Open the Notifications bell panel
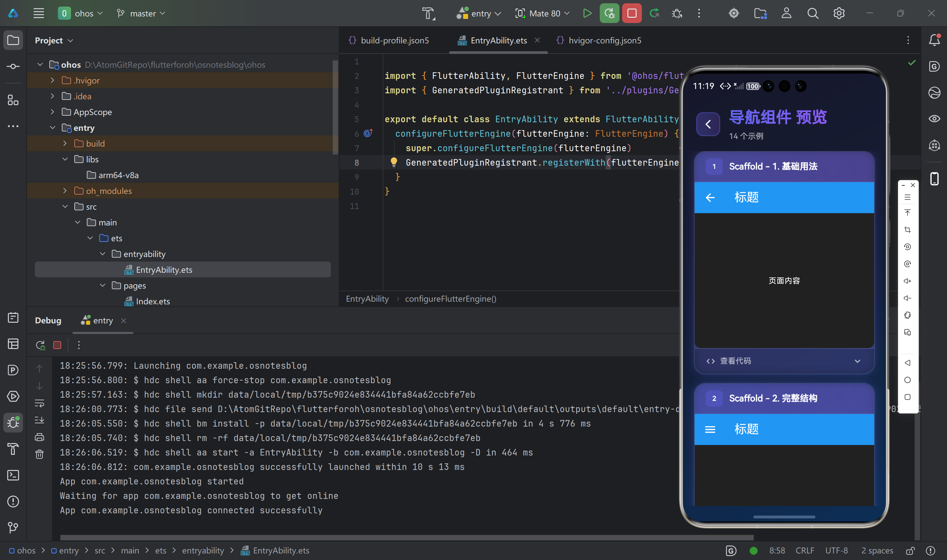 coord(934,40)
